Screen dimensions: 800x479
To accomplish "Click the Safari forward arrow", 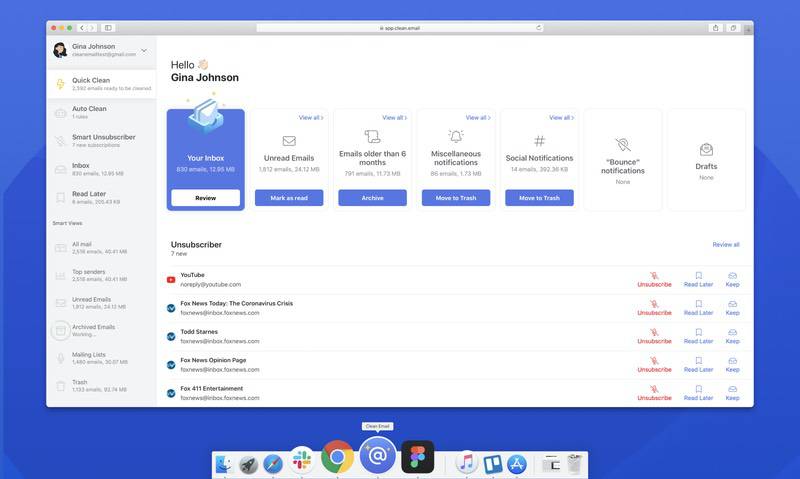I will pos(92,28).
